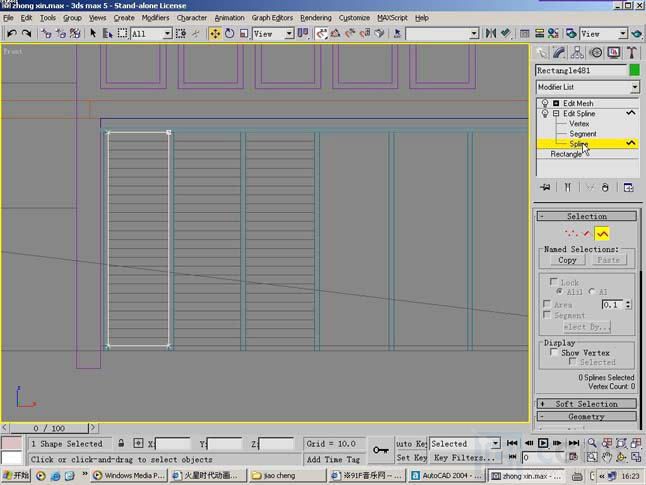Collapse the Geometry rollout
This screenshot has width=646, height=485.
pyautogui.click(x=587, y=417)
